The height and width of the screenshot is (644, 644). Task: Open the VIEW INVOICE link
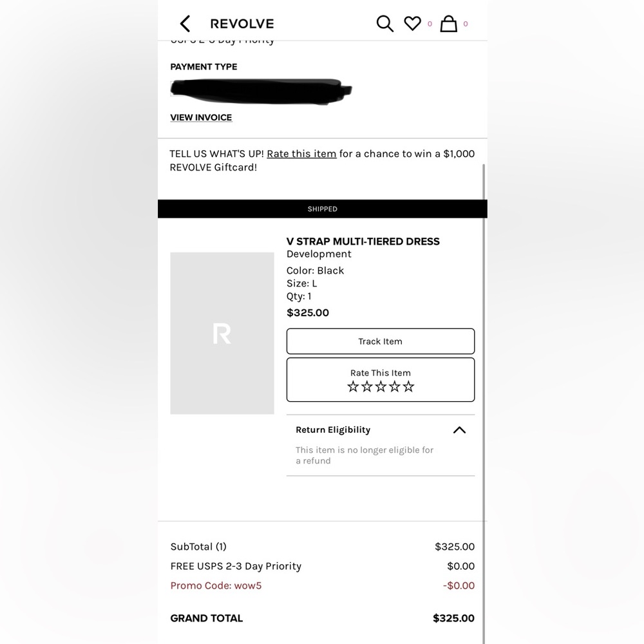[201, 117]
